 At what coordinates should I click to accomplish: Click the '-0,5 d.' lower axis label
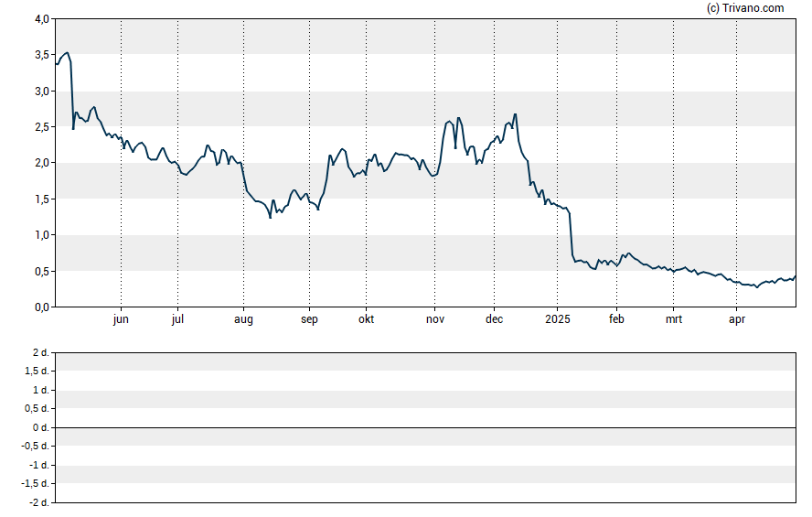tap(36, 446)
